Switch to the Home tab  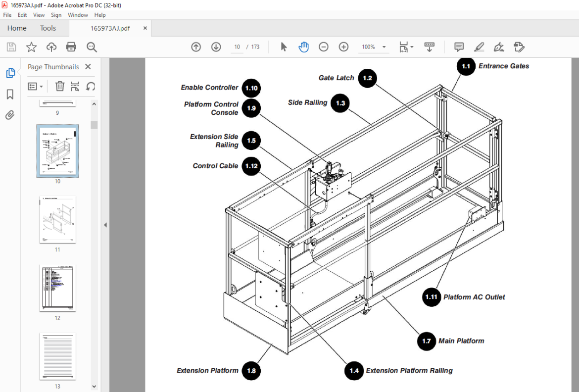coord(17,28)
